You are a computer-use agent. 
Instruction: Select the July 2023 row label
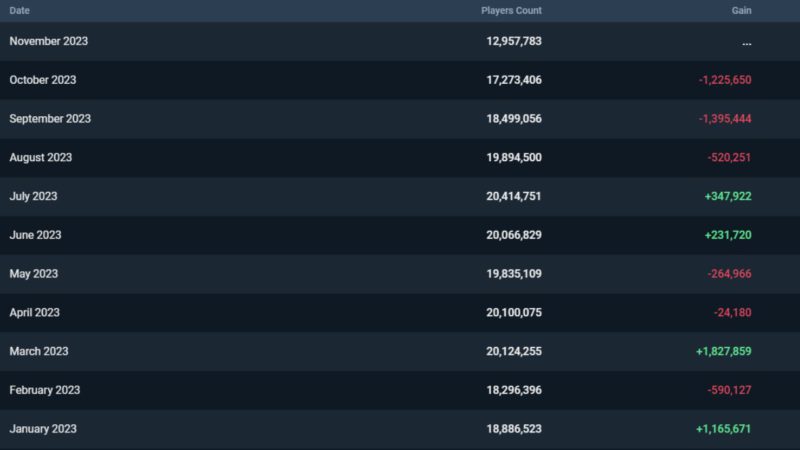coord(34,196)
